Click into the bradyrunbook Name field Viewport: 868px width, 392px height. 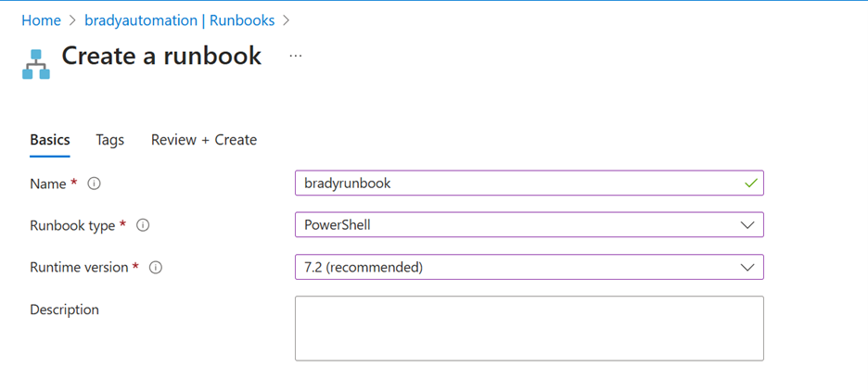click(x=530, y=183)
